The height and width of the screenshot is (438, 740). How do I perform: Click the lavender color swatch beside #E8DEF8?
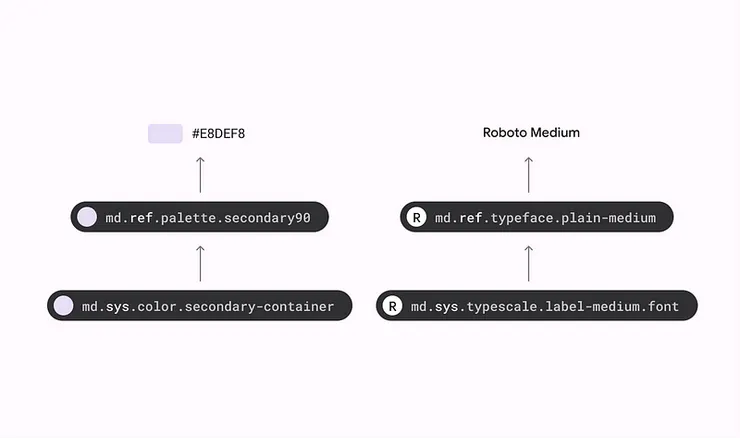[x=165, y=133]
